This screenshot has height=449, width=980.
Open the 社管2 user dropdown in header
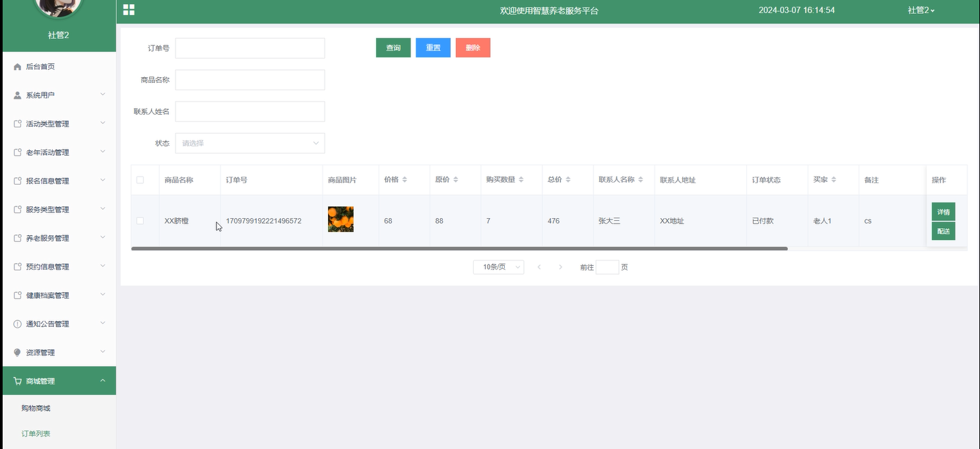[x=921, y=10]
